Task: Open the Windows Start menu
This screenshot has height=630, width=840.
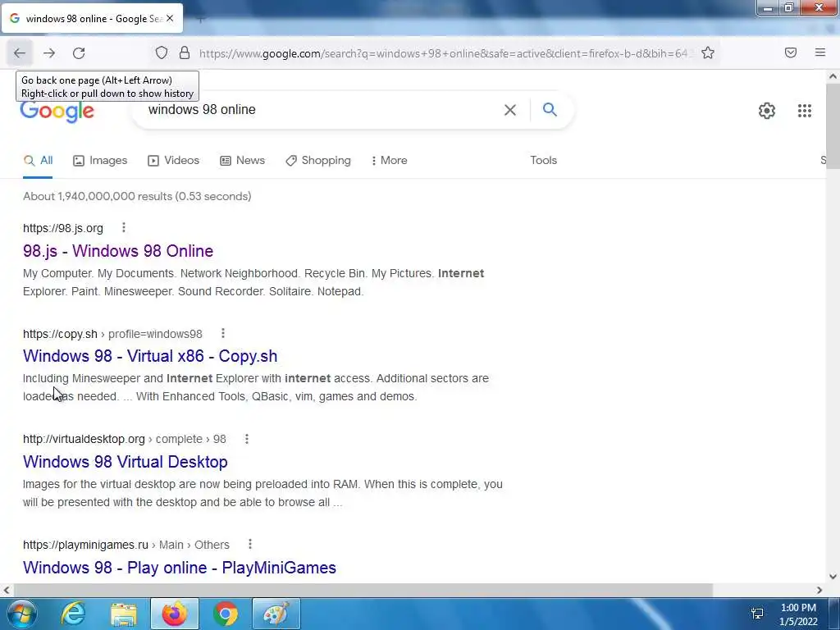Action: tap(22, 614)
